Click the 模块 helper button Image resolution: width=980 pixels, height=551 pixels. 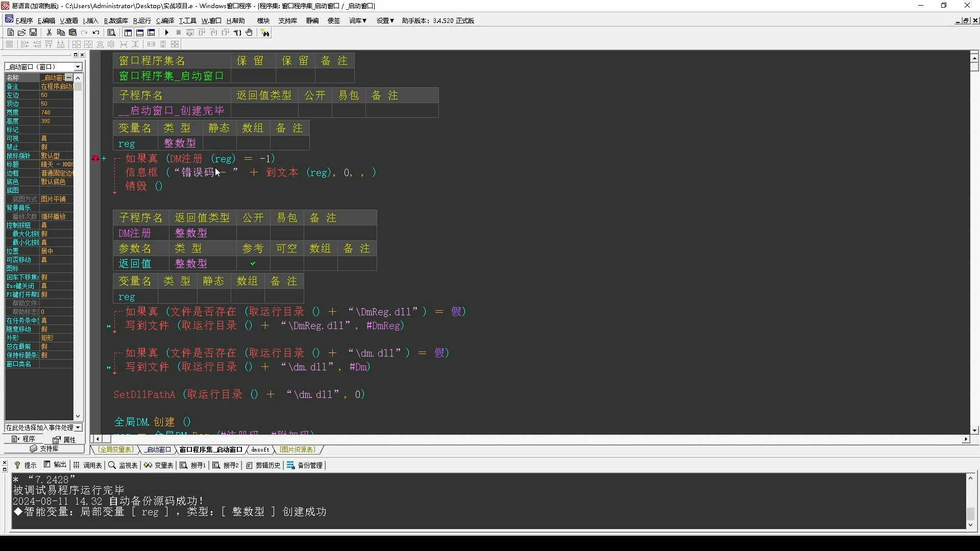tap(263, 21)
